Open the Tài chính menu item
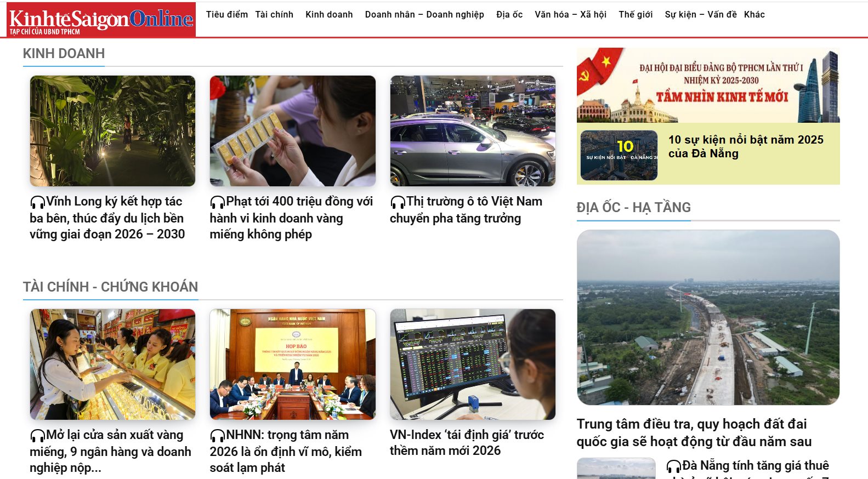This screenshot has width=868, height=479. (274, 15)
